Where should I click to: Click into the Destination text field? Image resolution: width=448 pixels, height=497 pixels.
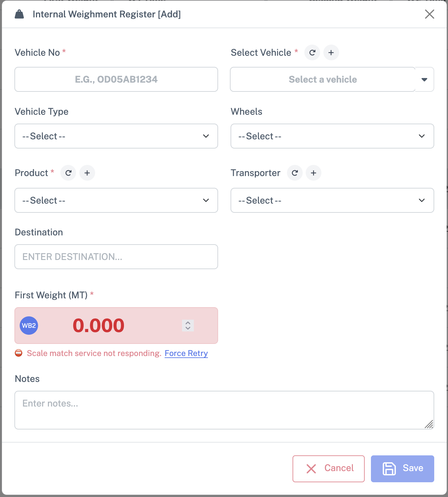(x=116, y=257)
